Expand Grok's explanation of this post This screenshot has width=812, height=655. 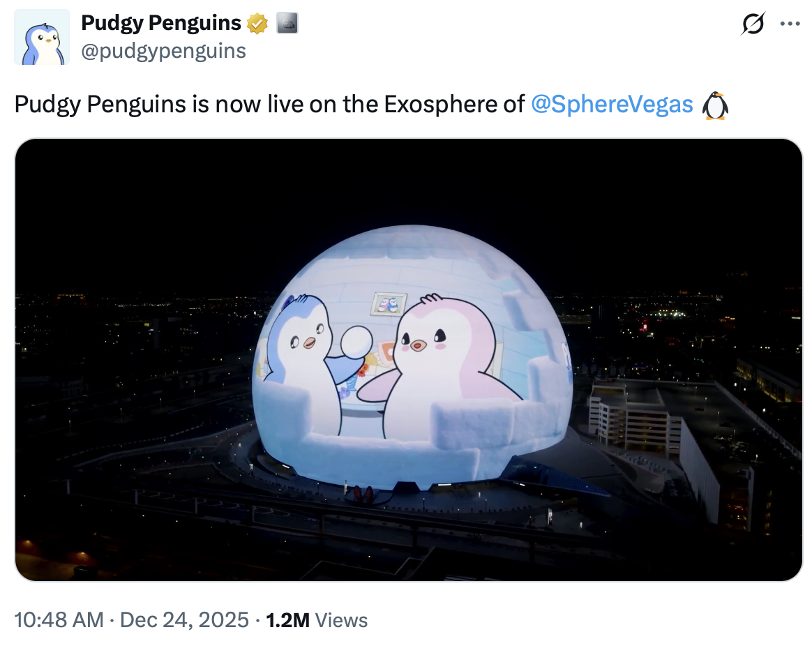pos(752,23)
